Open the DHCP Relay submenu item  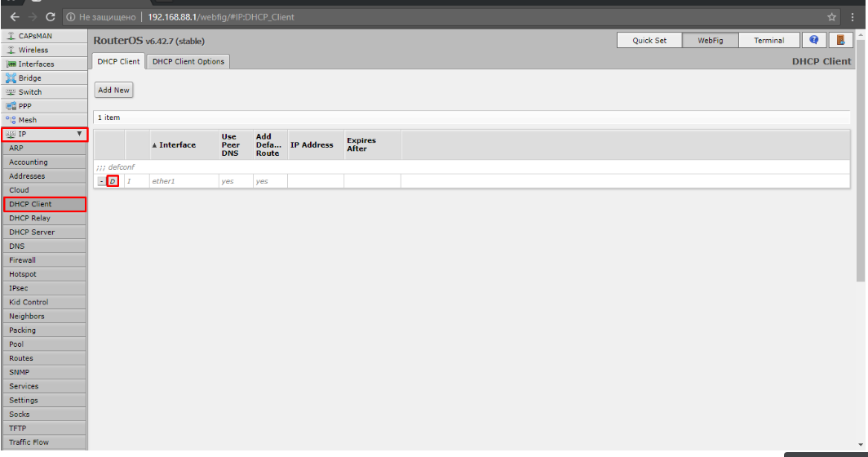[44, 218]
